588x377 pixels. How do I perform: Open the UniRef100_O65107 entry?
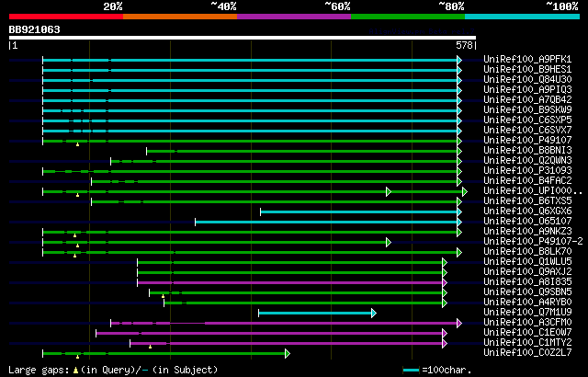pos(527,222)
